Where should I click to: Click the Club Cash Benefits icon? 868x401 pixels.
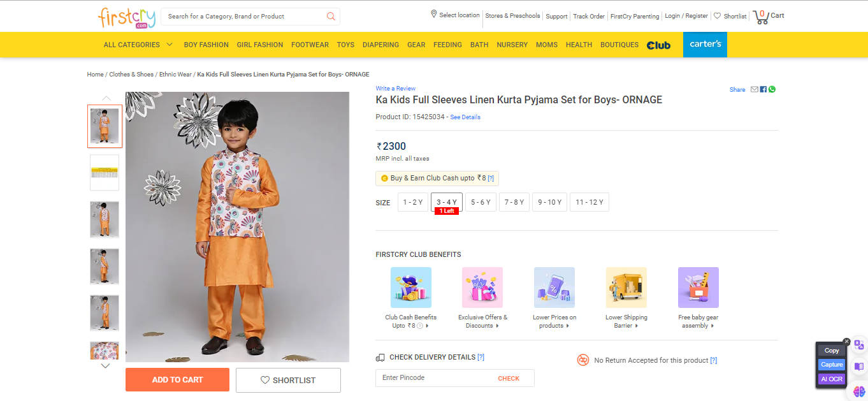[410, 288]
